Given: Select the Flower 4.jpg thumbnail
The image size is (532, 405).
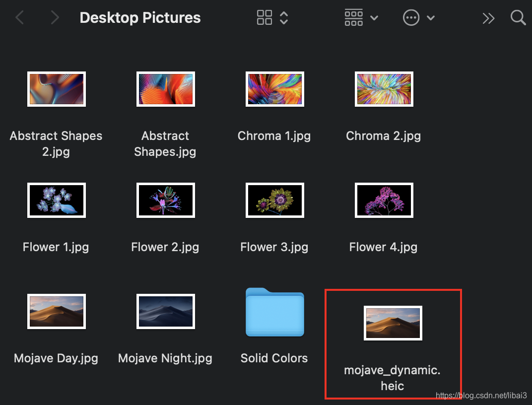Looking at the screenshot, I should tap(384, 201).
